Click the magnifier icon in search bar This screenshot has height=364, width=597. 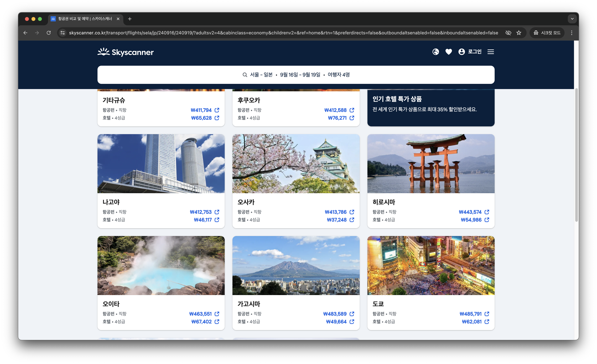245,75
